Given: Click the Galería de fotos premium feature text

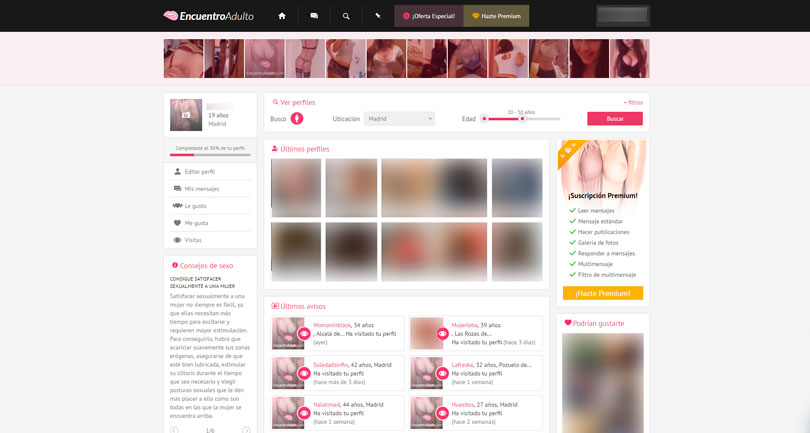Looking at the screenshot, I should 598,243.
